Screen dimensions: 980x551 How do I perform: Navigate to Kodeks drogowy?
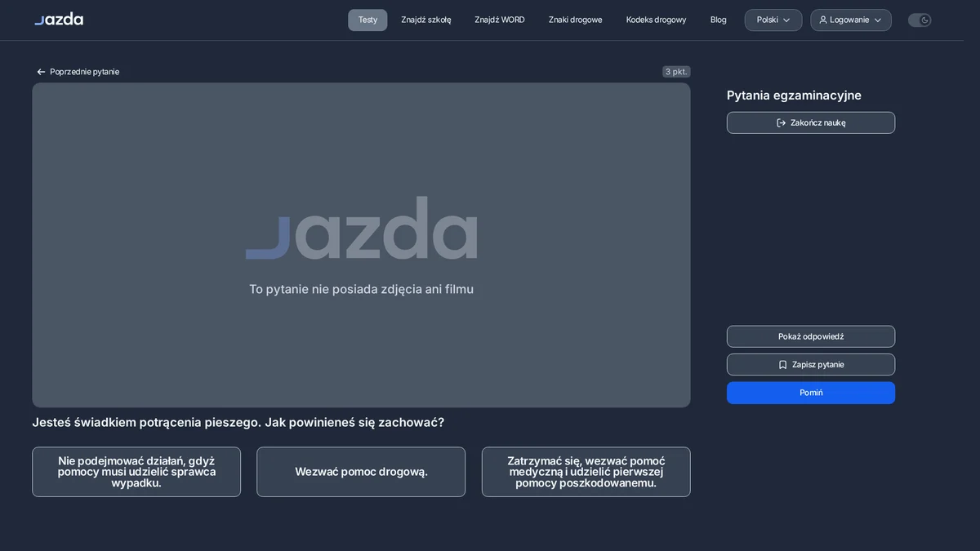point(657,20)
